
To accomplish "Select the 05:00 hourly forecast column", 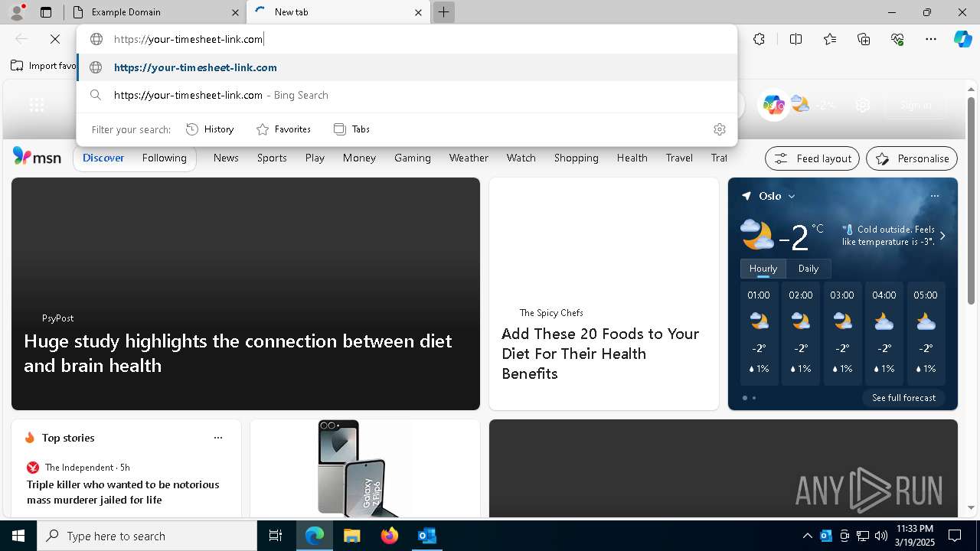I will [926, 334].
